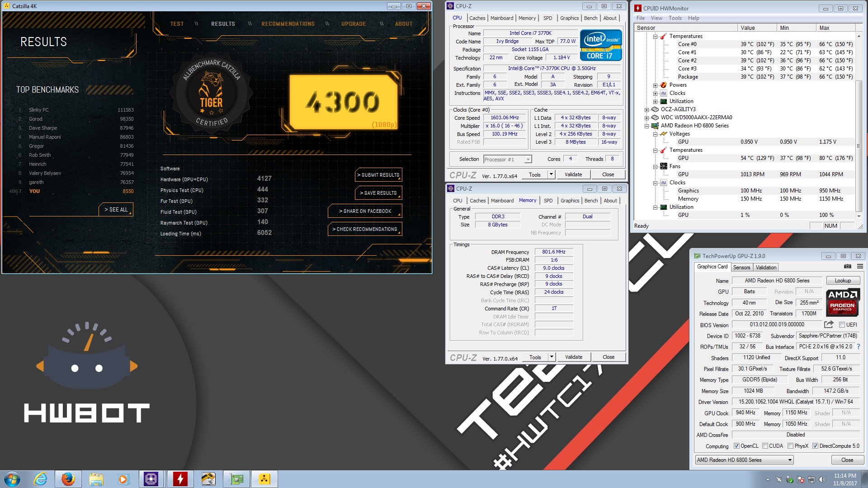Viewport: 868px width, 488px height.
Task: Click the HWMonitor scrollbar down arrow
Action: [x=859, y=216]
